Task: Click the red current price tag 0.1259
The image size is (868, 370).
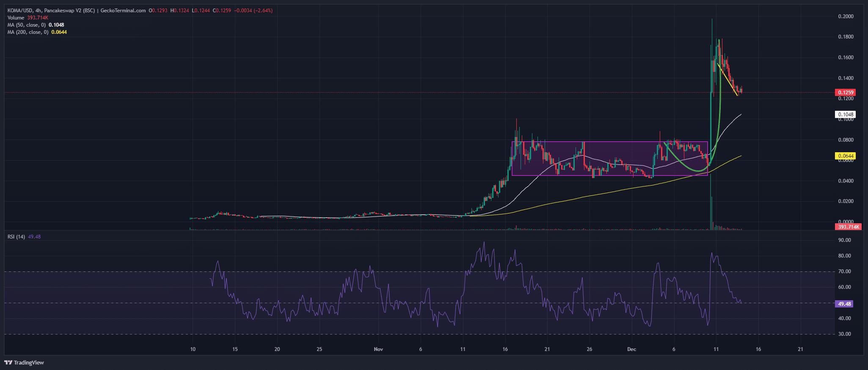Action: [x=845, y=93]
